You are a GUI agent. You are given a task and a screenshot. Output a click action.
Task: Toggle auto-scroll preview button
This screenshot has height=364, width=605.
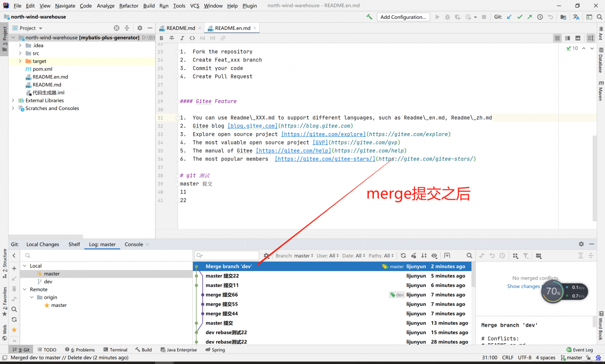[591, 38]
